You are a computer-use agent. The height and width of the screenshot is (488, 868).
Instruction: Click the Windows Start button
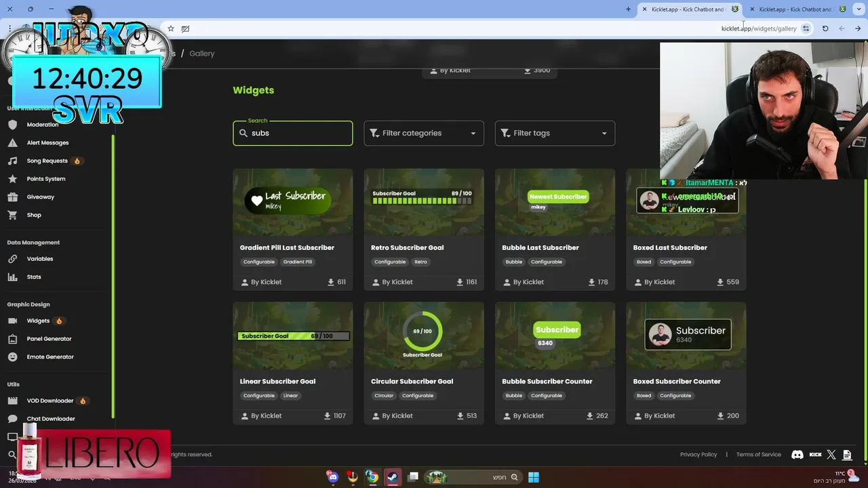(x=534, y=477)
